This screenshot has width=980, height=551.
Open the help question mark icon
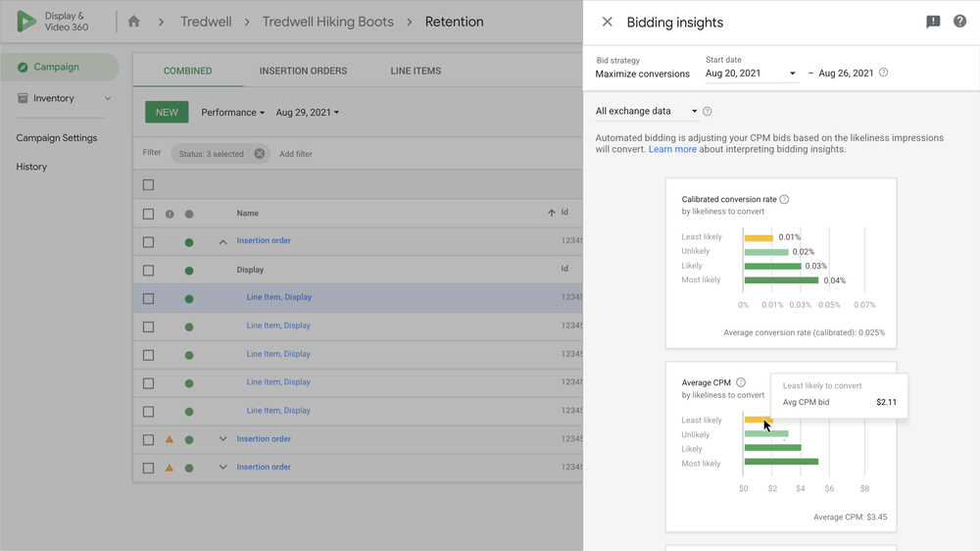pos(960,22)
